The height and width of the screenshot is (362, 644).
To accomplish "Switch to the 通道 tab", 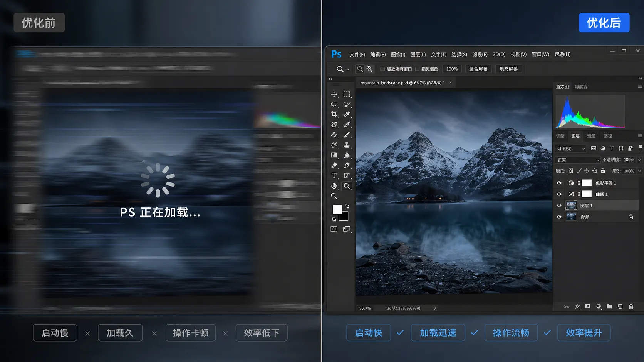I will tap(591, 136).
